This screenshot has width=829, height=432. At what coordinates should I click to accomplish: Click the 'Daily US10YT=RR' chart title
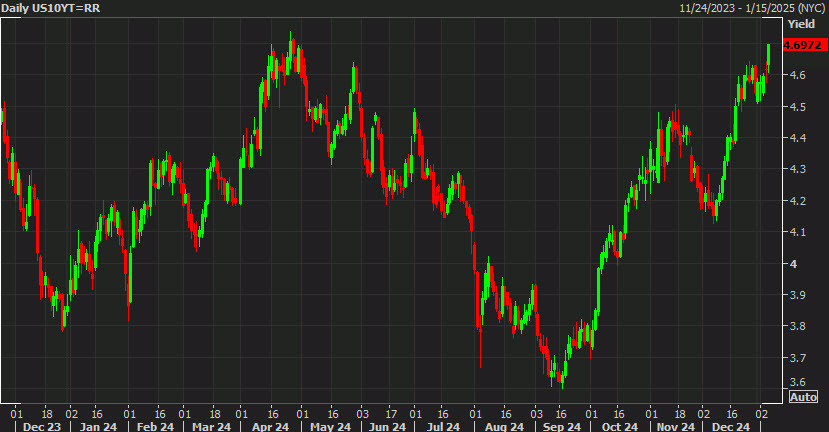click(51, 8)
